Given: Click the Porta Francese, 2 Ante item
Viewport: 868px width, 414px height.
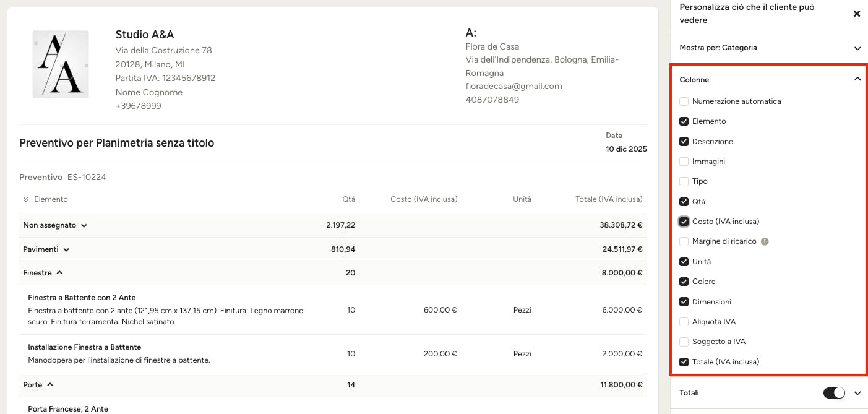Looking at the screenshot, I should (x=68, y=409).
